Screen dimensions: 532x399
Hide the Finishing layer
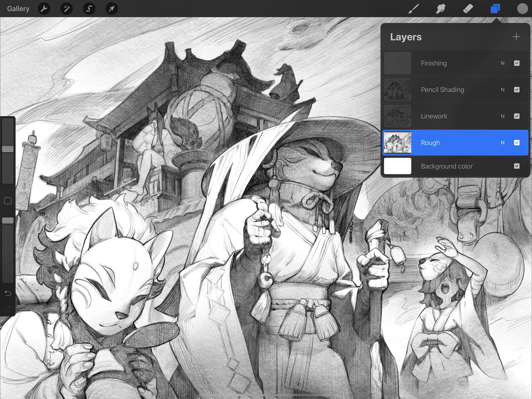[x=516, y=63]
